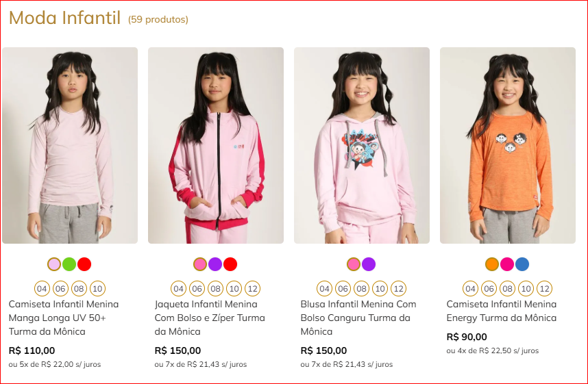Select size 10 for UV 50+ camiseta

(x=97, y=289)
